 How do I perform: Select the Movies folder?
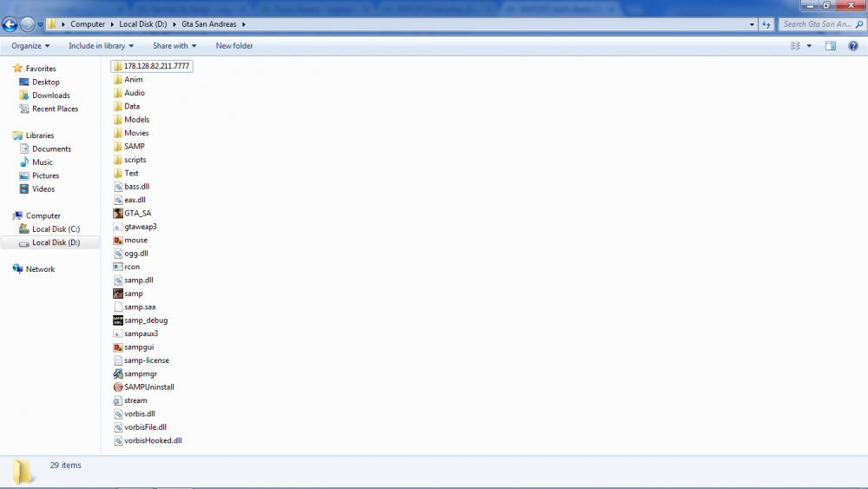131,133
